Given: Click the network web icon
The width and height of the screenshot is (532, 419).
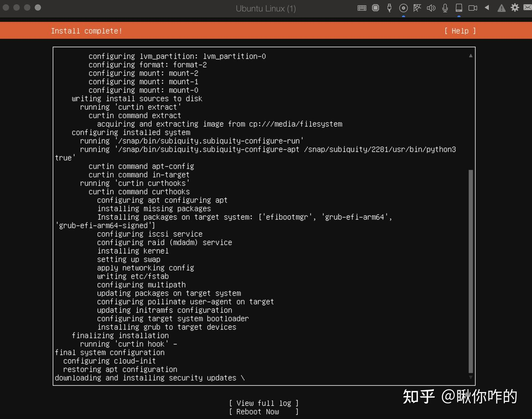Looking at the screenshot, I should (417, 8).
